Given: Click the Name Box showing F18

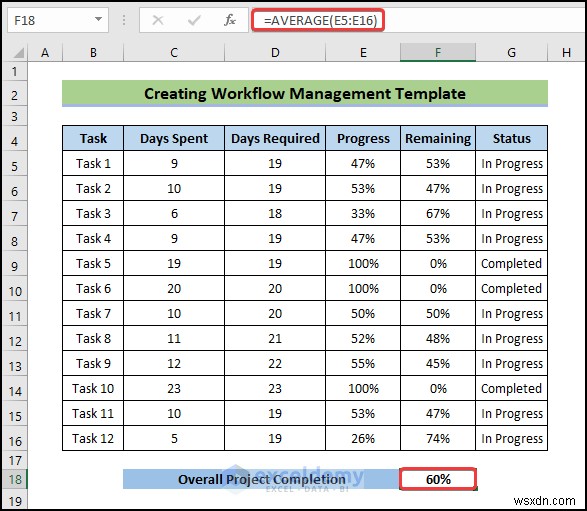Looking at the screenshot, I should 58,20.
